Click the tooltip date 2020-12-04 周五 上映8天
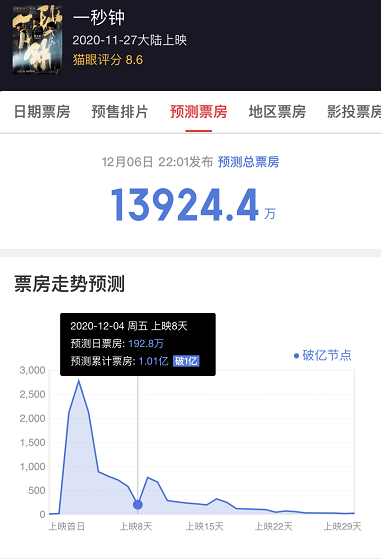Viewport: 381px width, 559px height. (x=129, y=326)
